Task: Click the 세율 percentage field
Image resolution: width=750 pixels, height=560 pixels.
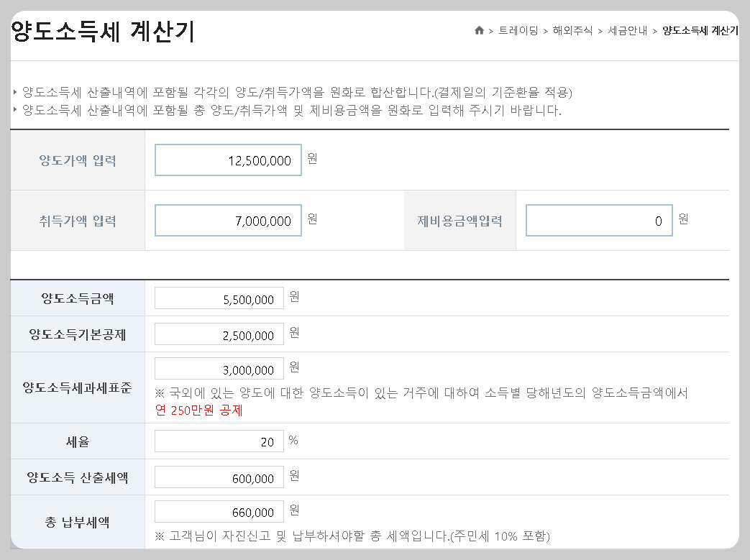Action: pyautogui.click(x=219, y=441)
